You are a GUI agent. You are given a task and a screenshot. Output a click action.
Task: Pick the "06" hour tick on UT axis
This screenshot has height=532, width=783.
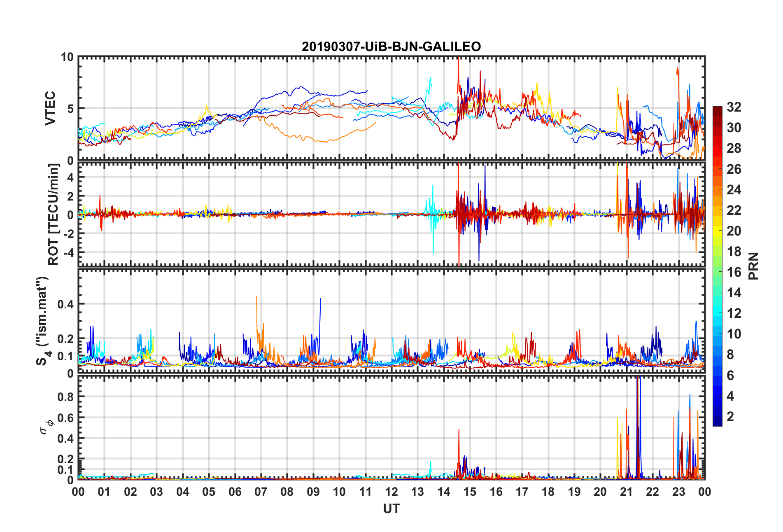click(235, 492)
